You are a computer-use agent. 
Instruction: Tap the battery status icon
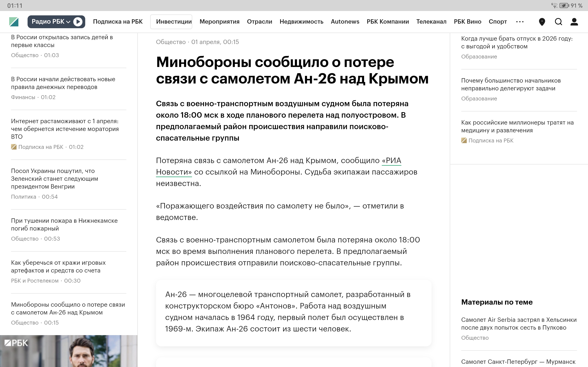[x=564, y=6]
